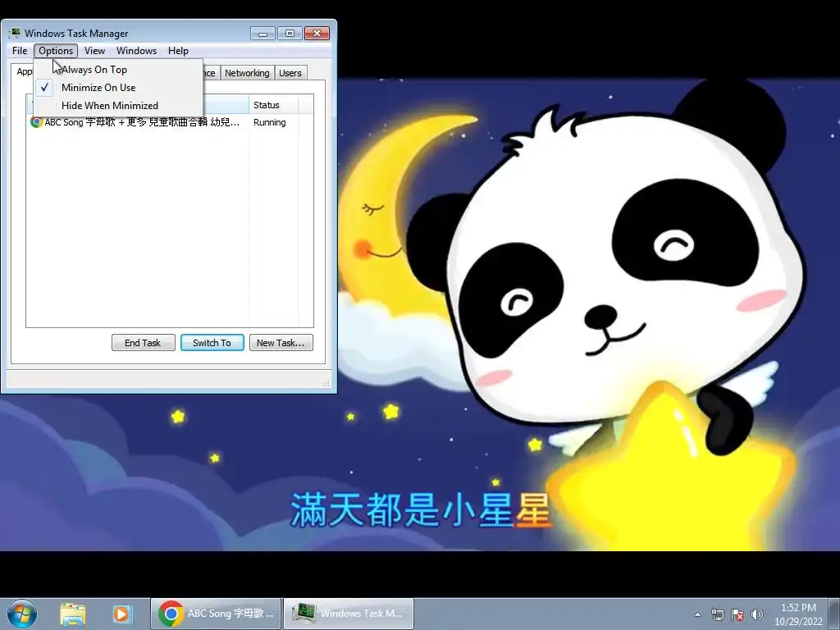Select the ABC Song Chrome task row

162,122
